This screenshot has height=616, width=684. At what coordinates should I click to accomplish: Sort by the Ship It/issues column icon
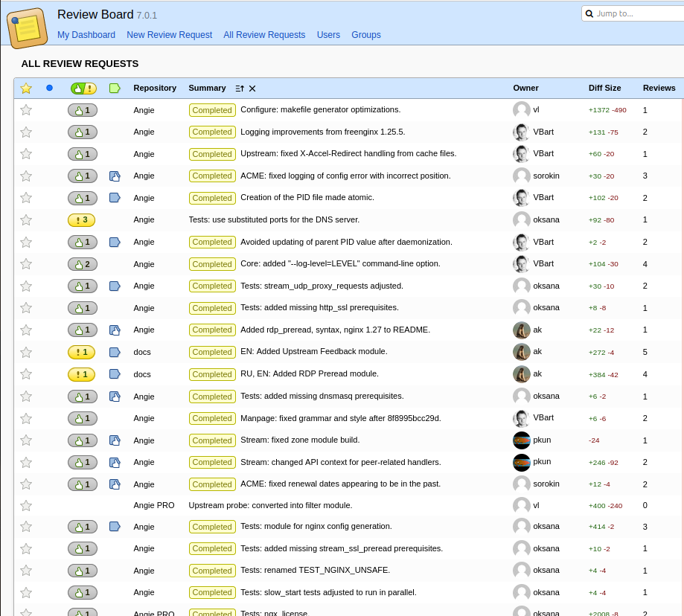pos(83,89)
